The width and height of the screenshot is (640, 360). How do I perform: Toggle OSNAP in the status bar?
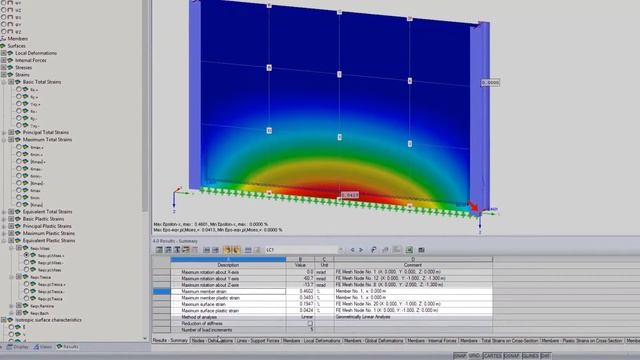click(x=511, y=356)
